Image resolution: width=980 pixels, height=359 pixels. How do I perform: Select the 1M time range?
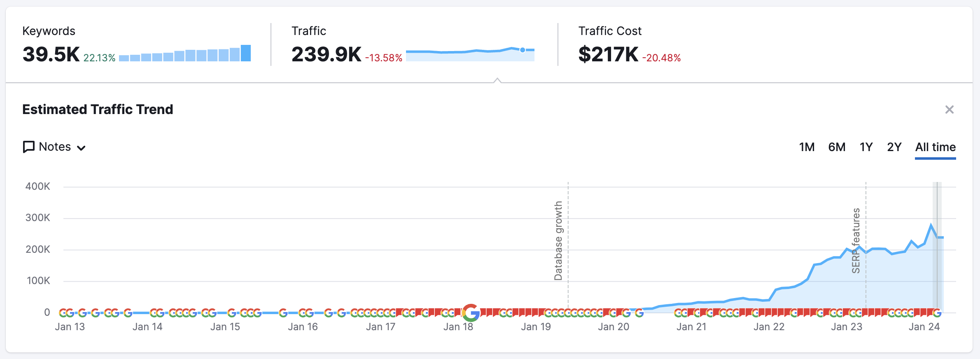[807, 147]
